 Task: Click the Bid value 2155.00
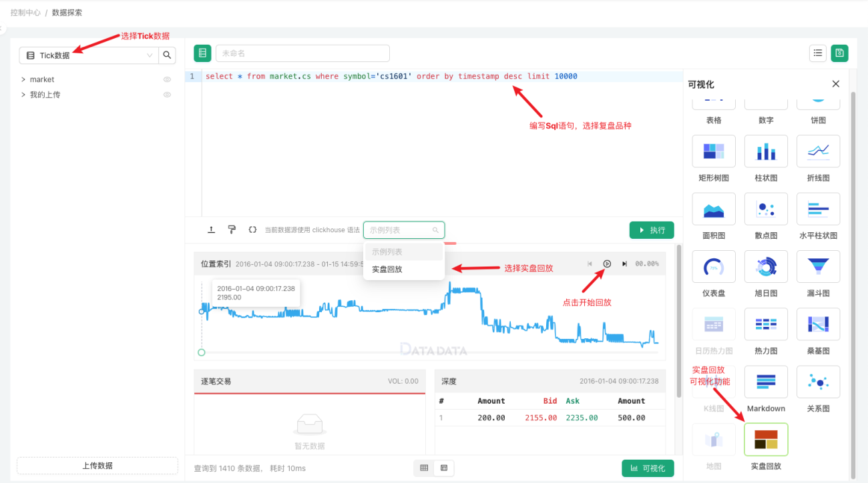point(541,418)
